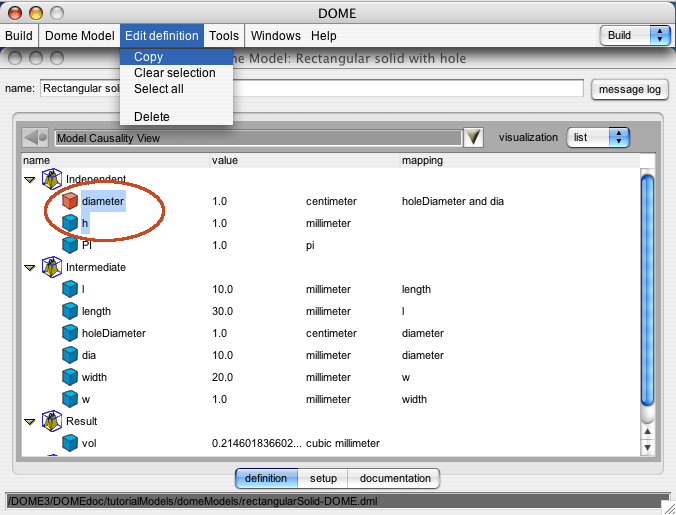Click the cube icon next to vol
This screenshot has height=515, width=676.
[x=70, y=443]
